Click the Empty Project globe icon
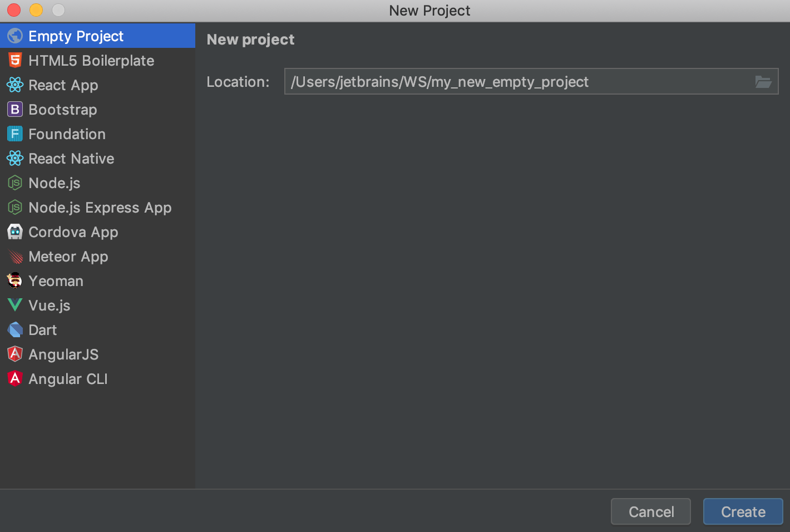The height and width of the screenshot is (532, 790). (15, 36)
